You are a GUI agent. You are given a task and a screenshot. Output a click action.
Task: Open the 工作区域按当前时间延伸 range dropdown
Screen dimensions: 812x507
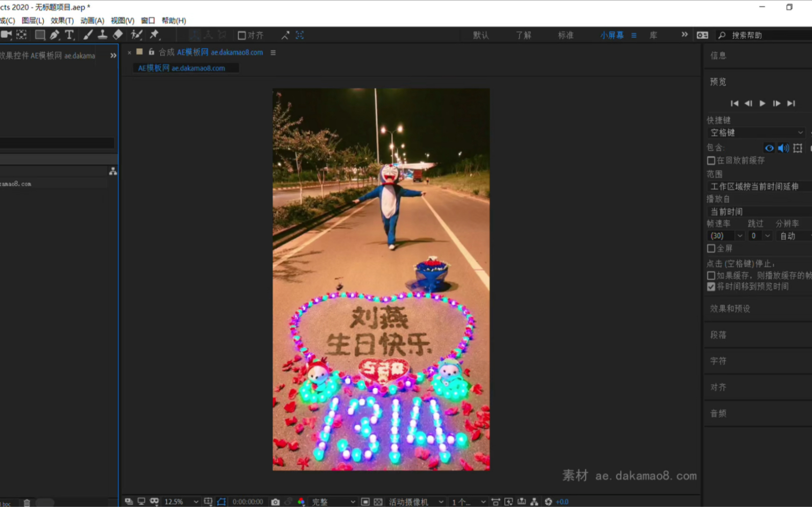point(759,187)
